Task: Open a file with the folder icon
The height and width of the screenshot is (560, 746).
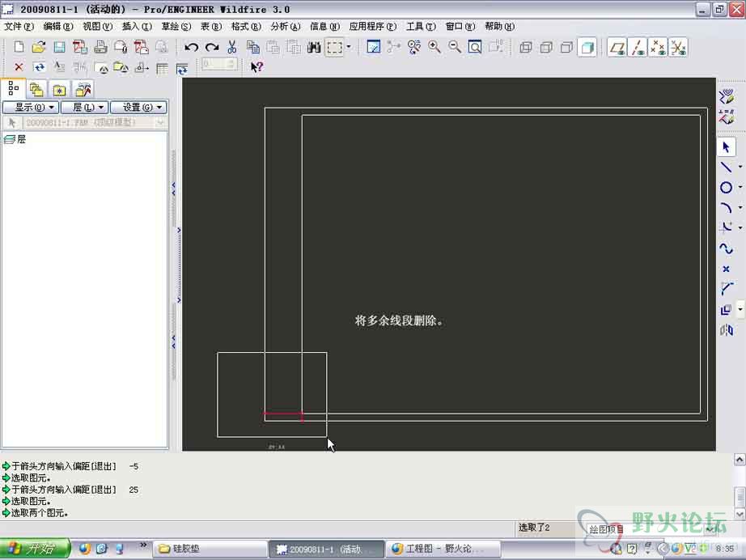Action: [x=39, y=47]
